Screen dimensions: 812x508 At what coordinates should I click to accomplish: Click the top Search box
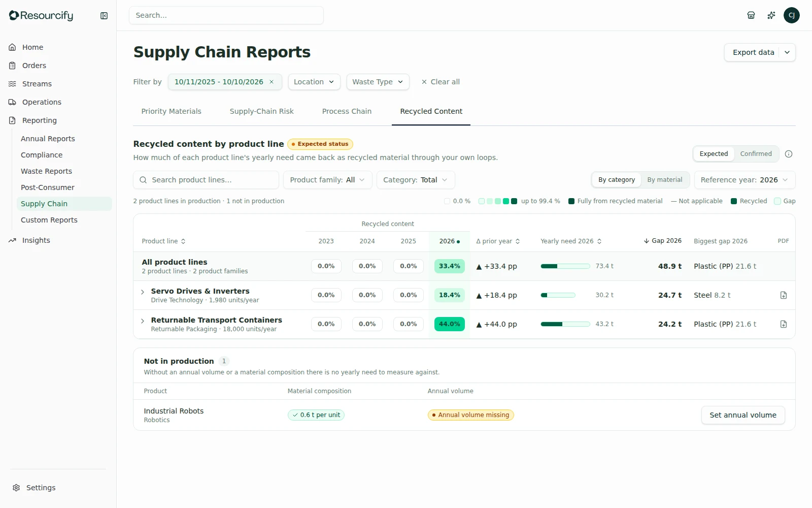click(226, 15)
